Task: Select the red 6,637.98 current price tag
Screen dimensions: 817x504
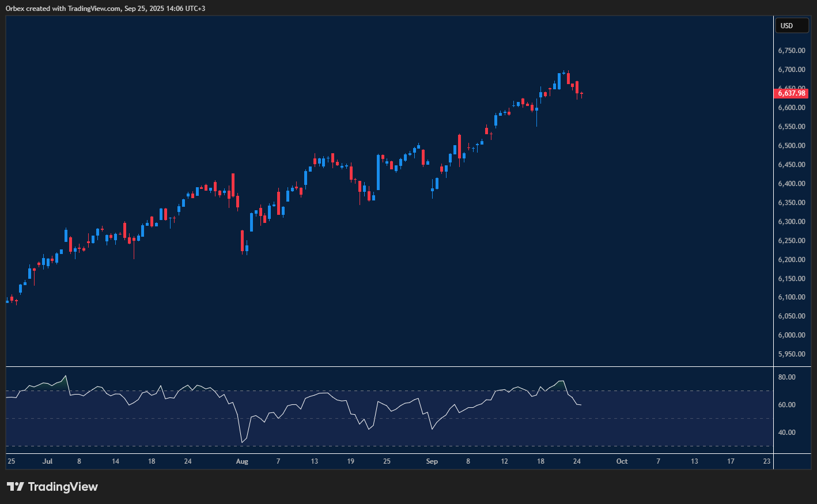Action: coord(792,93)
